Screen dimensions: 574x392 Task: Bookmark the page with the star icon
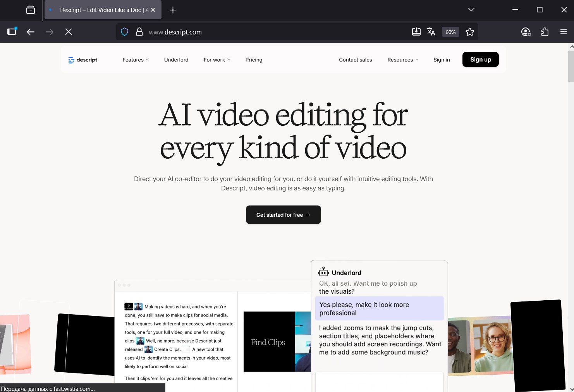click(469, 32)
